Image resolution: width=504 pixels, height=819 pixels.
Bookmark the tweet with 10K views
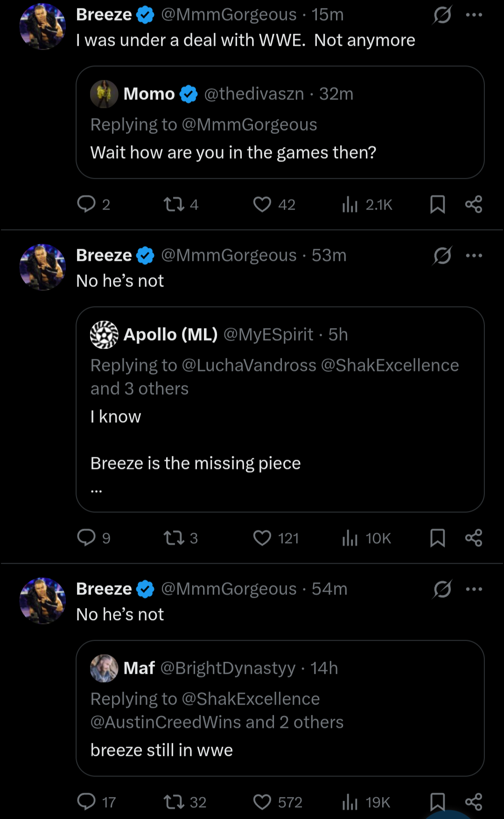tap(437, 538)
